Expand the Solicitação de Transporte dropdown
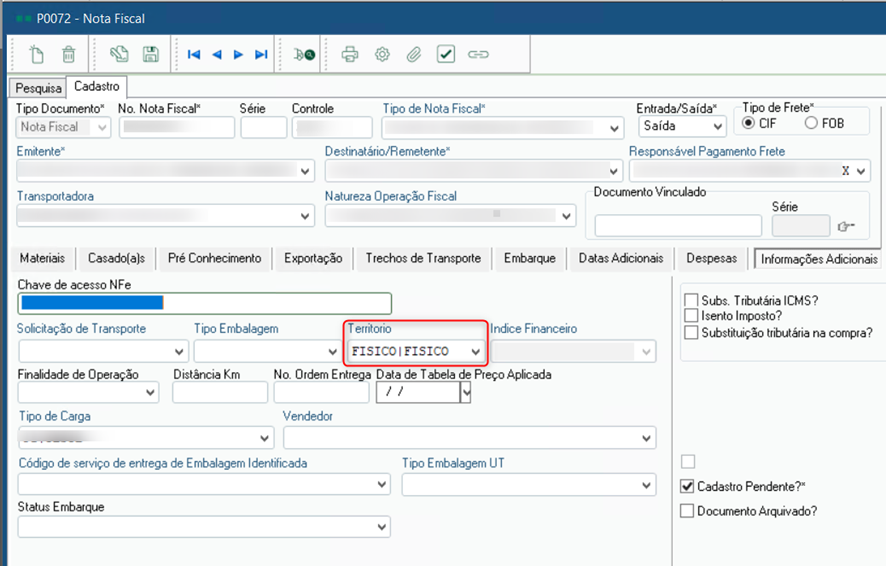The image size is (886, 566). [x=179, y=351]
